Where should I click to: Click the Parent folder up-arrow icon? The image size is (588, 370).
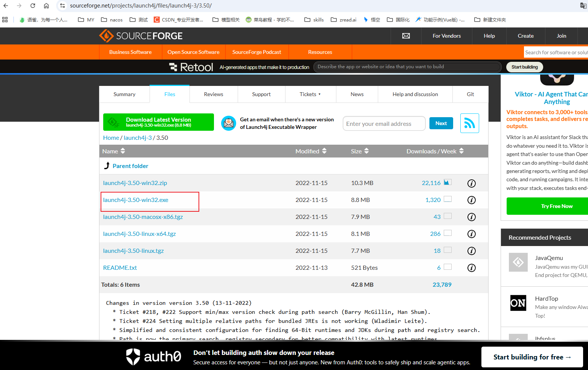[107, 166]
